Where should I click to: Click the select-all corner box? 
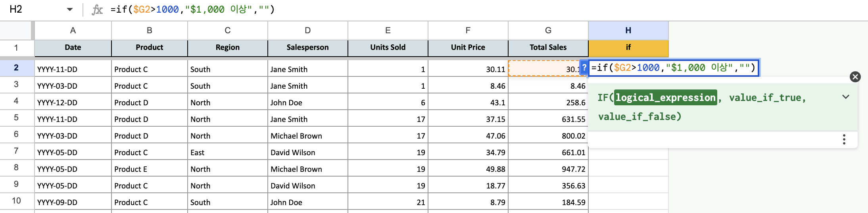pyautogui.click(x=17, y=30)
